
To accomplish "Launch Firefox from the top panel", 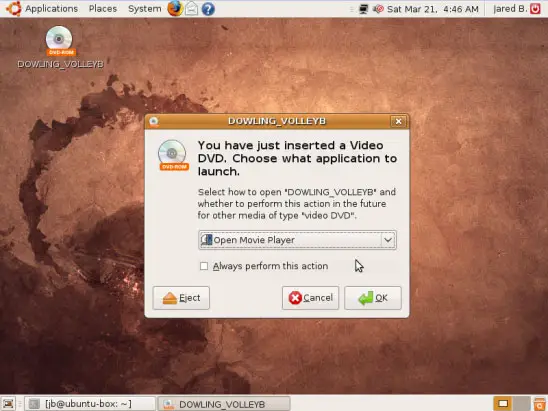I will click(x=175, y=8).
